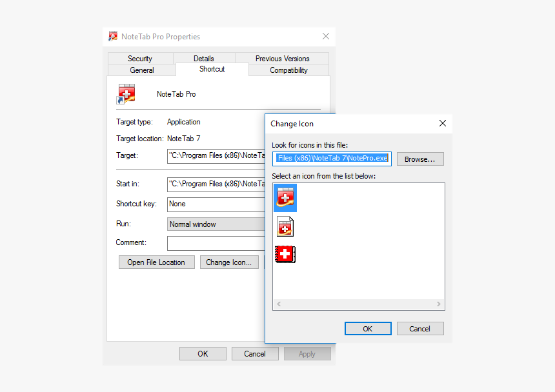Select the NoteTab document page icon
The image size is (555, 392).
(285, 226)
